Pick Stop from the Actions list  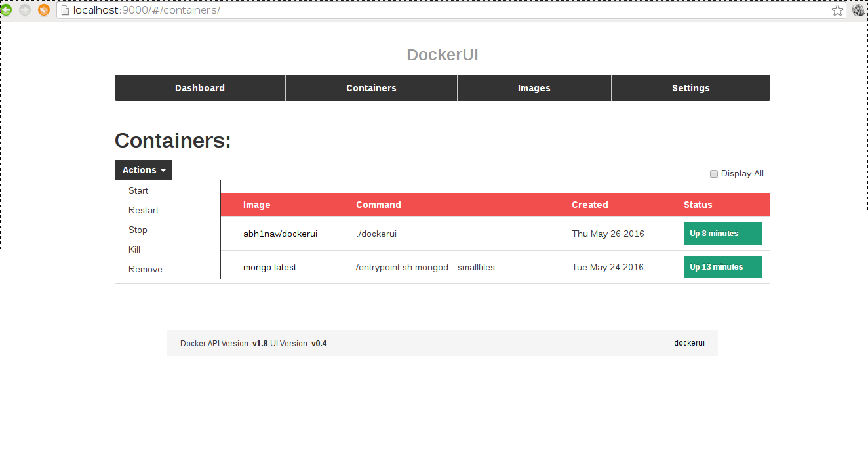[138, 230]
